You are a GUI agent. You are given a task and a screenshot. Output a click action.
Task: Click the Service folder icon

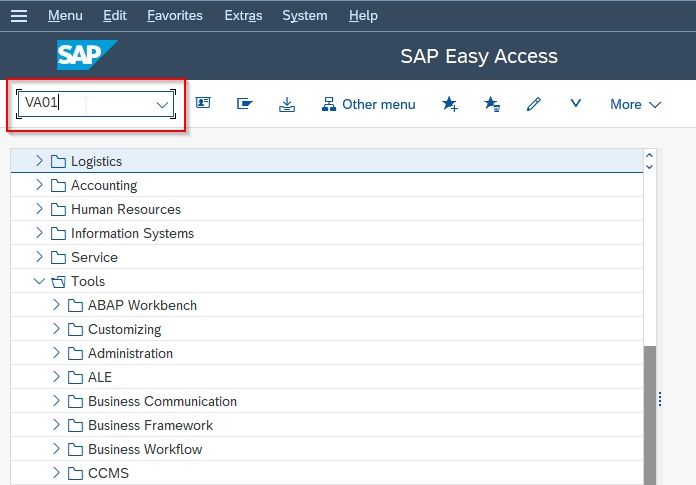[x=58, y=257]
